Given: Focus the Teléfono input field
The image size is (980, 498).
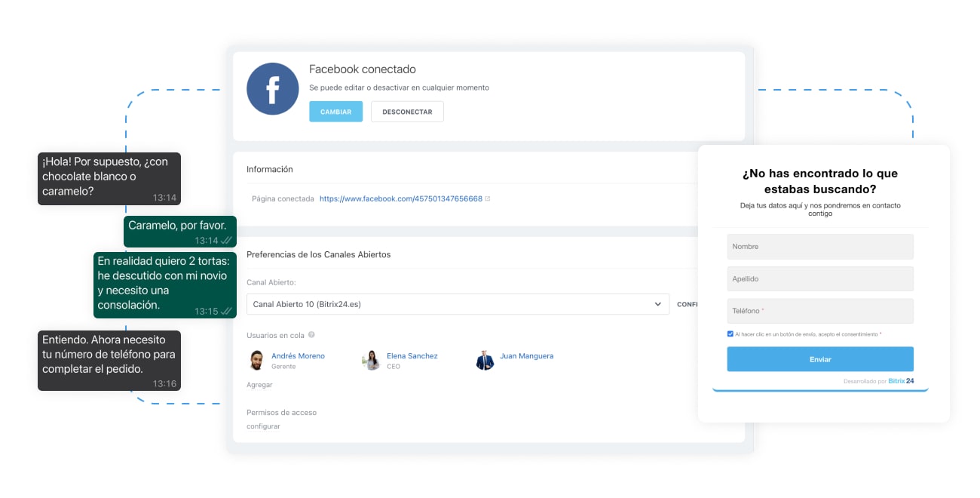Looking at the screenshot, I should 819,311.
